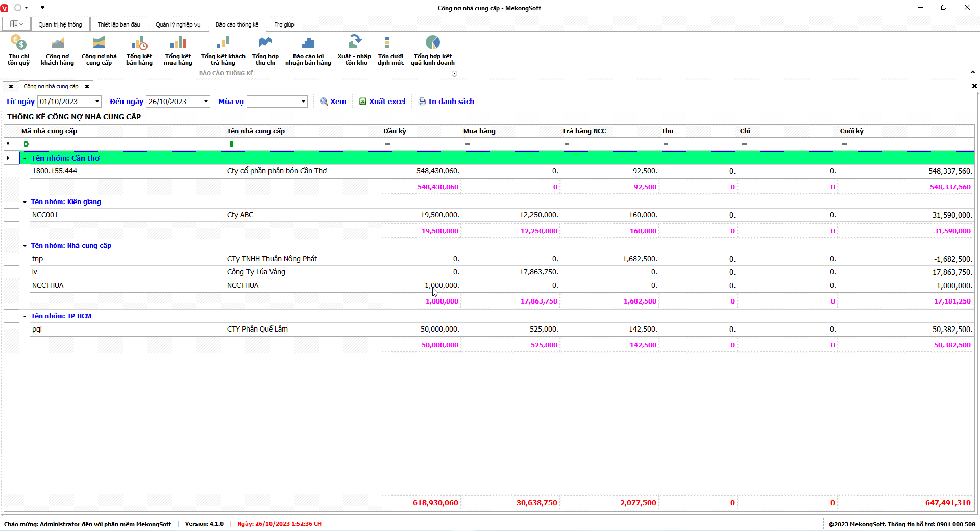
Task: Open the Xuất - nhập - tồn kho report
Action: click(354, 50)
